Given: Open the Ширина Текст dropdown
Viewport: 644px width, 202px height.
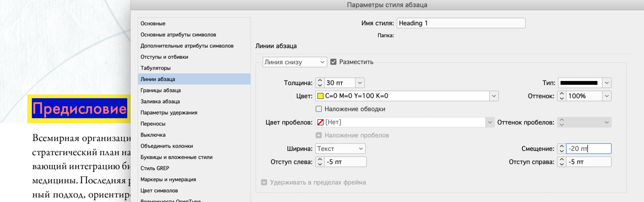Looking at the screenshot, I should click(x=340, y=148).
